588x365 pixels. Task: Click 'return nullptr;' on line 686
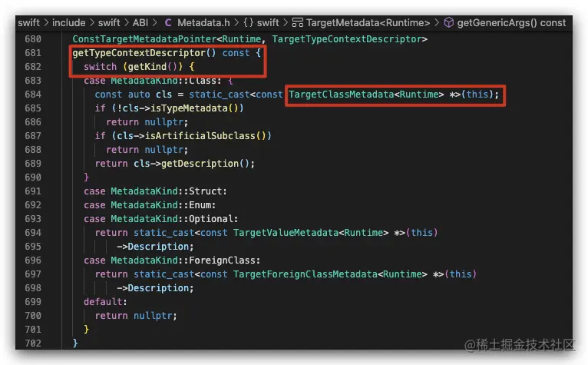click(x=147, y=122)
